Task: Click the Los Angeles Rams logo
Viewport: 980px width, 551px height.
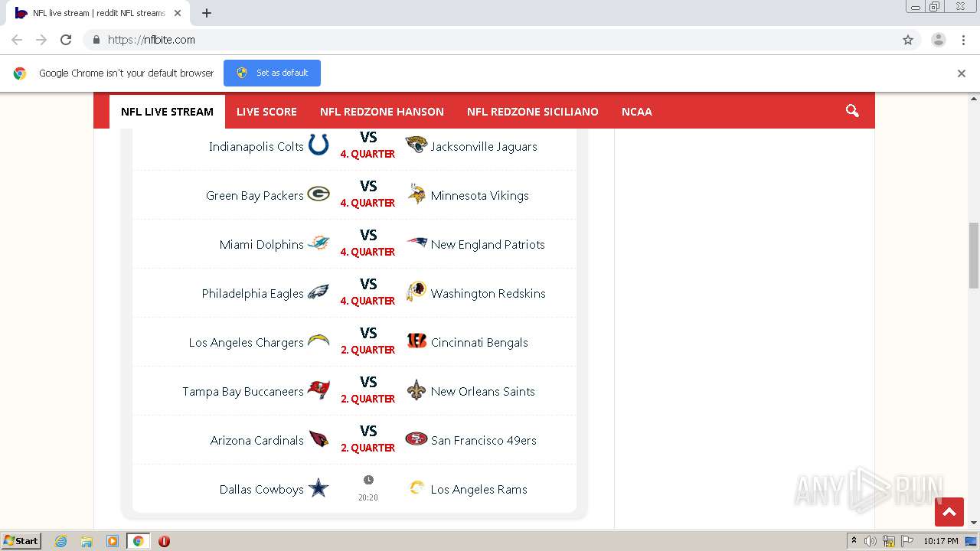Action: click(416, 487)
